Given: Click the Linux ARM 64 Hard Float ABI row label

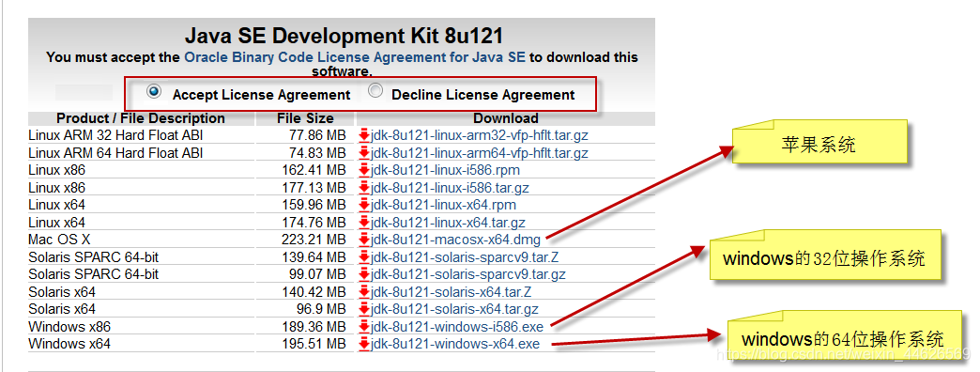Looking at the screenshot, I should point(115,152).
